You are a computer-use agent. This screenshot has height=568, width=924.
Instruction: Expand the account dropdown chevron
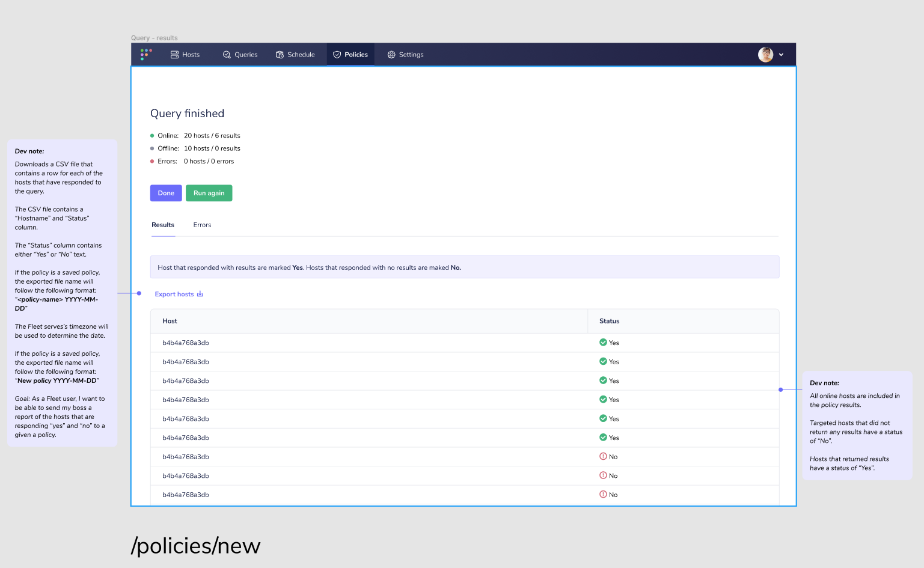coord(782,55)
